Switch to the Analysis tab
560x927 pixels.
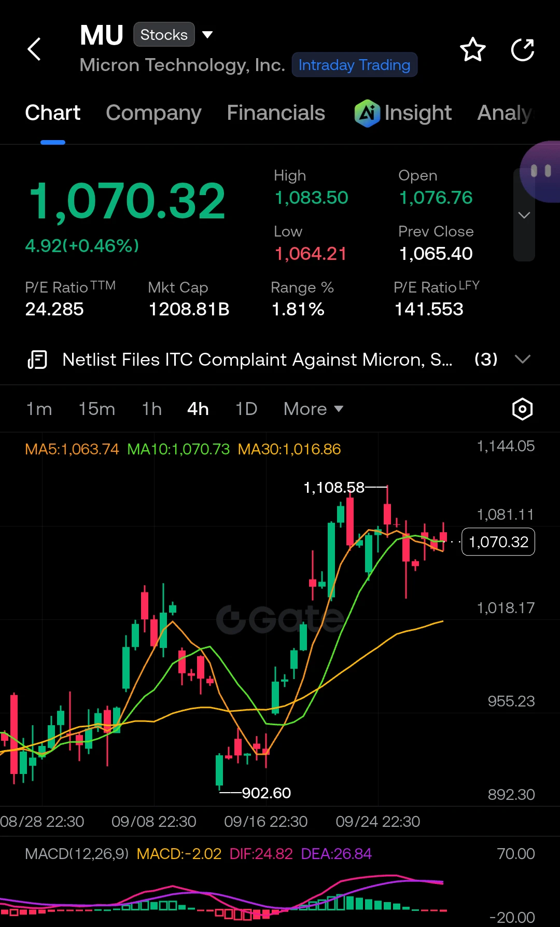point(506,113)
